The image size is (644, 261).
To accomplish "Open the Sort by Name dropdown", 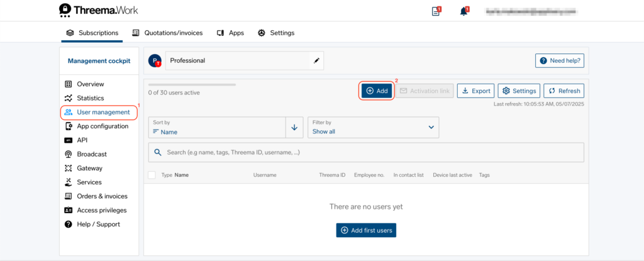I will point(217,128).
